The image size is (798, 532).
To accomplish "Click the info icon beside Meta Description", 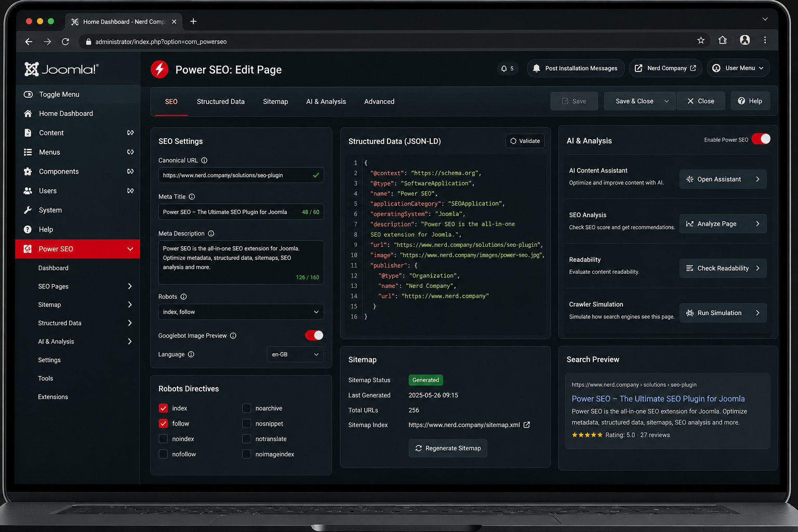I will pos(211,234).
